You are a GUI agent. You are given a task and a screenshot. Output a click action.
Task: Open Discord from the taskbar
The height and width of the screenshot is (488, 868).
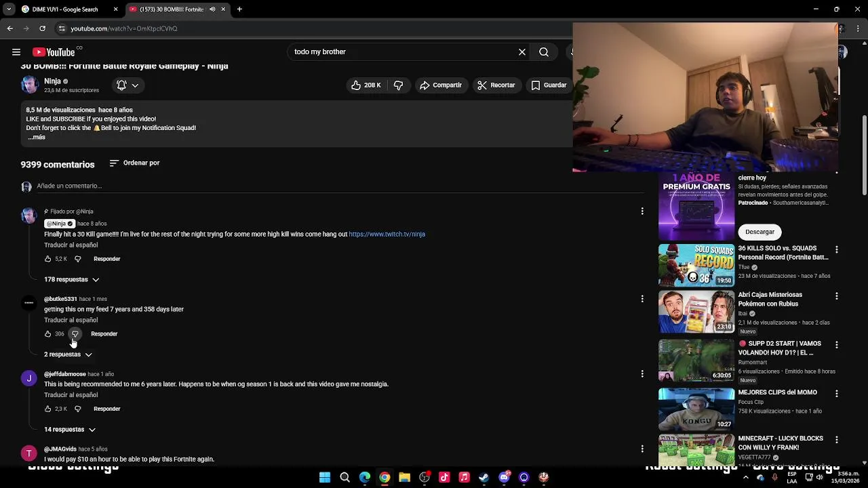pyautogui.click(x=504, y=477)
